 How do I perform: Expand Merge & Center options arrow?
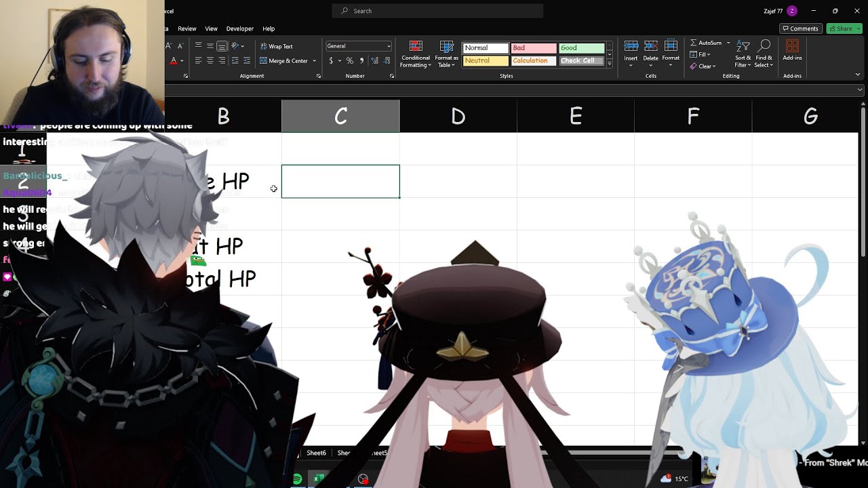[314, 61]
